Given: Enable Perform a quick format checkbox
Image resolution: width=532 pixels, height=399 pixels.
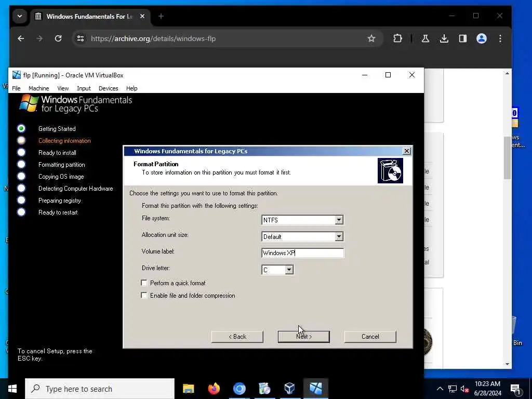Looking at the screenshot, I should coord(144,283).
